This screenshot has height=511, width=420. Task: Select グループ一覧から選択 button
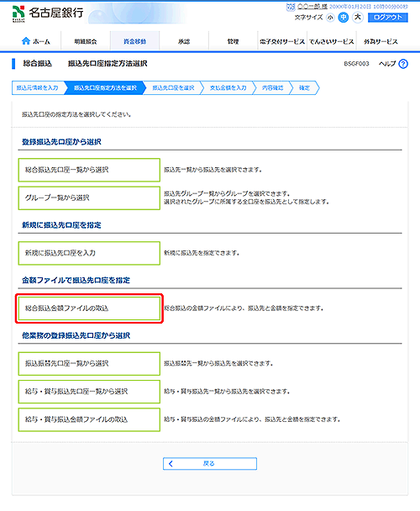coord(89,198)
